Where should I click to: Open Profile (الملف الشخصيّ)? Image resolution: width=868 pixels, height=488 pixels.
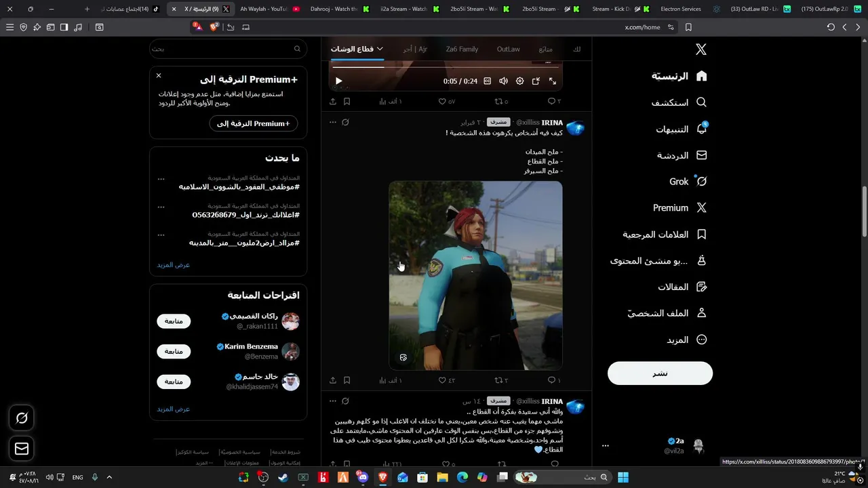(x=667, y=313)
